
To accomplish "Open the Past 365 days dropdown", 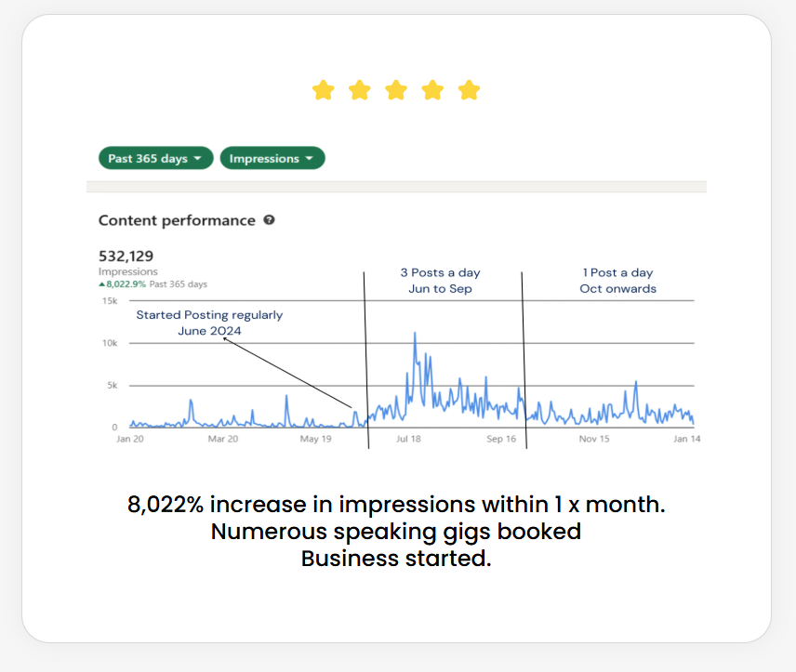I will 154,158.
